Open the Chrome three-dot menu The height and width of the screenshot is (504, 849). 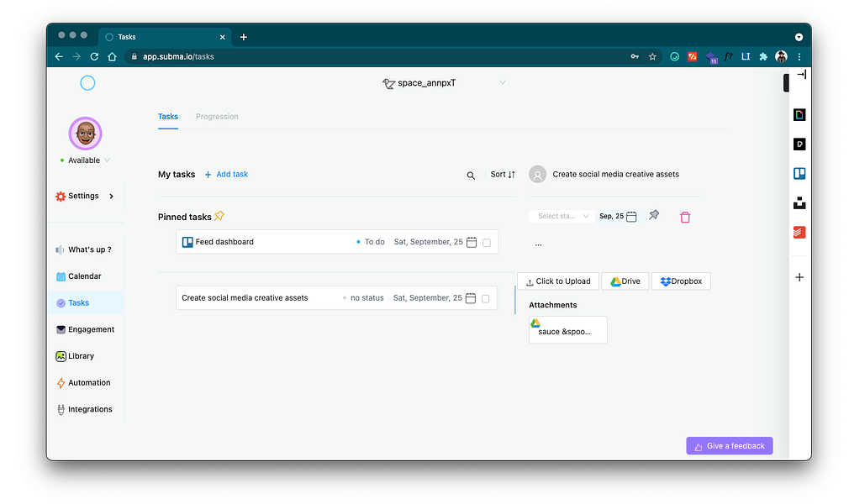799,57
